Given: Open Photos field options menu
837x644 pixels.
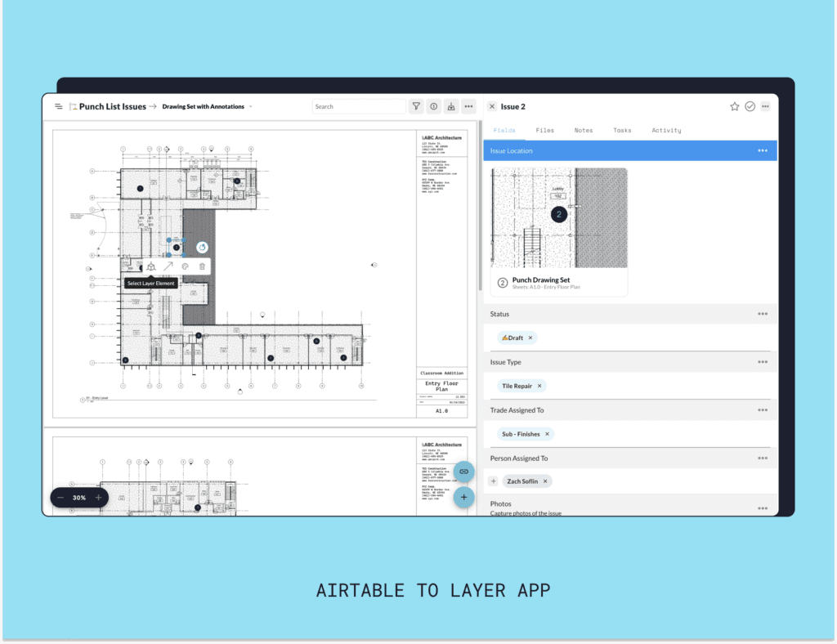Looking at the screenshot, I should [763, 508].
